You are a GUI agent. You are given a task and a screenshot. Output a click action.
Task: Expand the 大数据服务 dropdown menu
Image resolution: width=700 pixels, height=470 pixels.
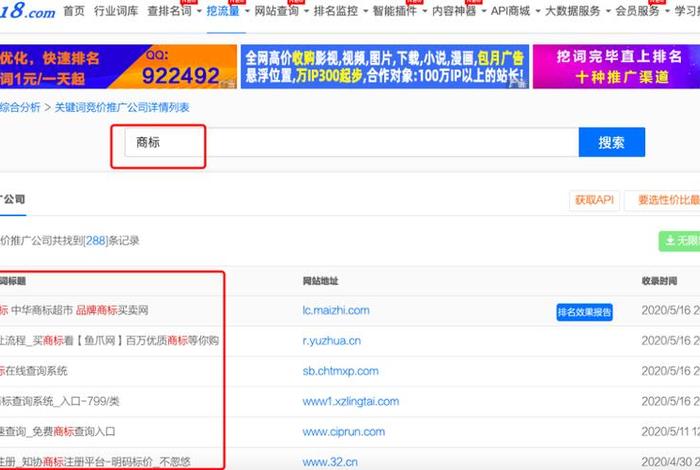[578, 11]
